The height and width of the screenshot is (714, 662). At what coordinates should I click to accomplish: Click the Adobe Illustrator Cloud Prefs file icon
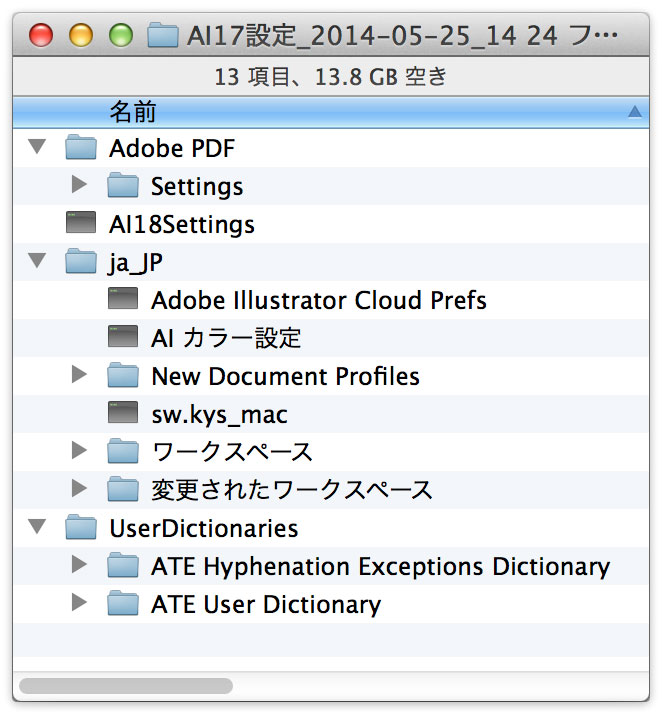(x=123, y=299)
